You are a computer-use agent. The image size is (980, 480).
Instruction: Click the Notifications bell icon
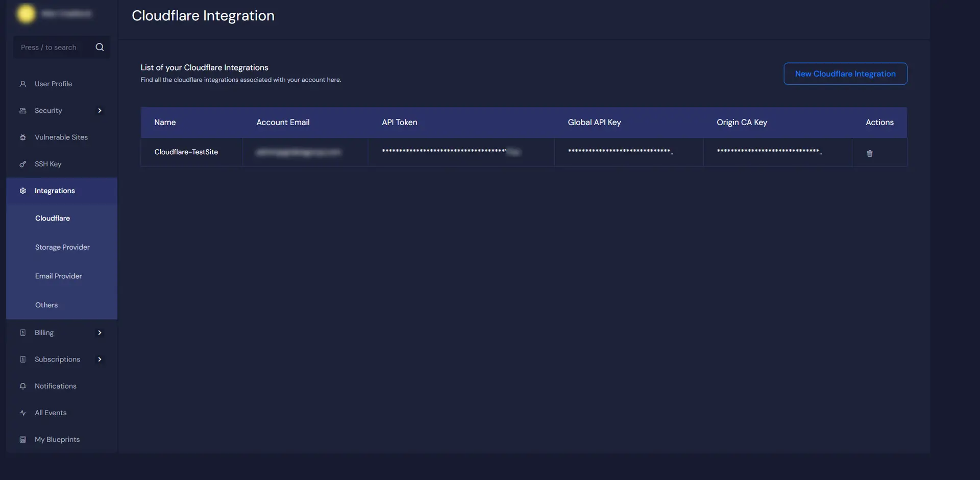coord(22,386)
